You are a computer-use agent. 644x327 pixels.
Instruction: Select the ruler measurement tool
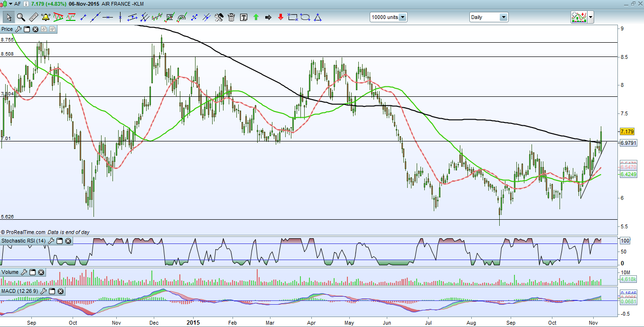pyautogui.click(x=33, y=18)
